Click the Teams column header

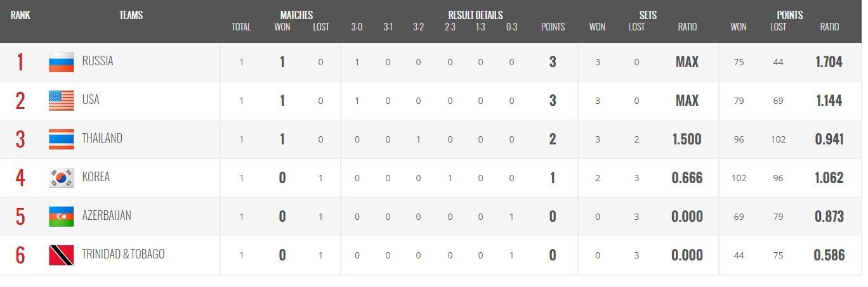[x=131, y=15]
